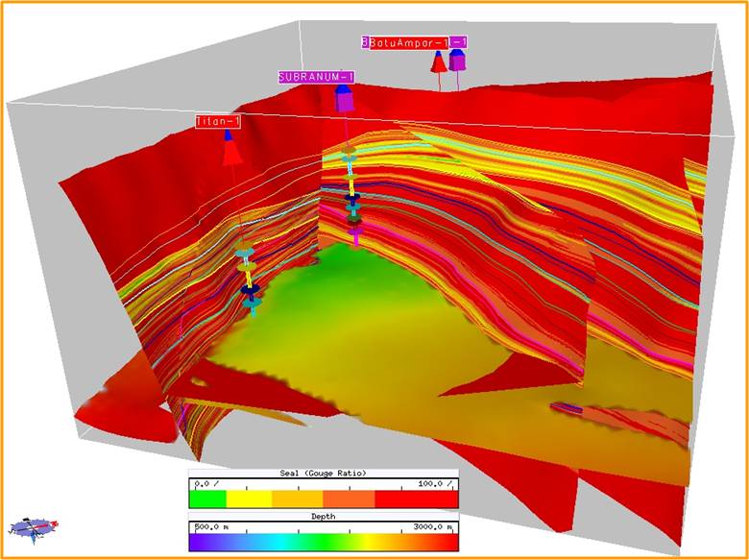
Task: Select the SUBRANUM-1 purple well head marker
Action: pos(343,99)
